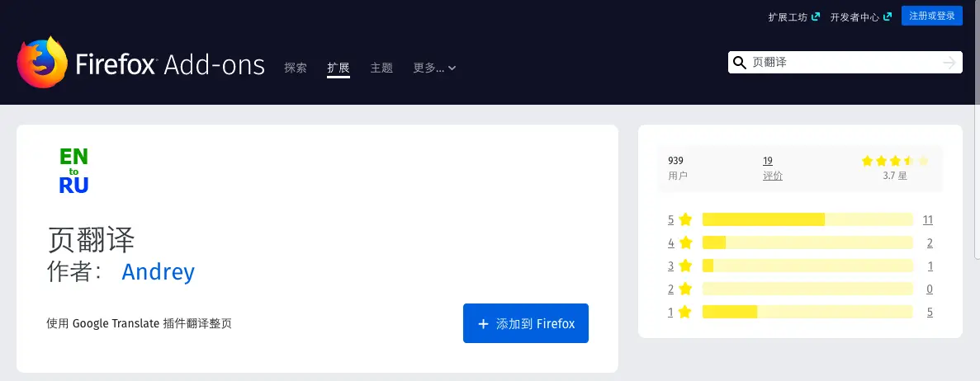Click the 4 label in ratings list
980x381 pixels.
[670, 242]
